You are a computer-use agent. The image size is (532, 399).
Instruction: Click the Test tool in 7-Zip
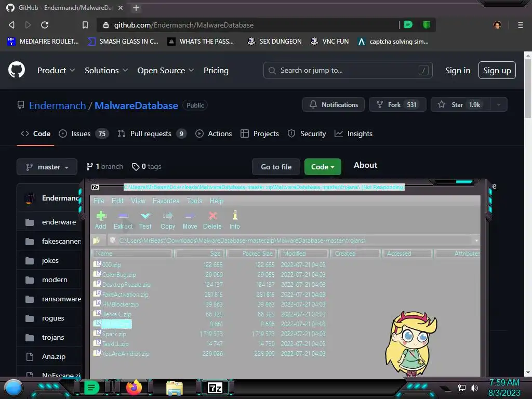click(145, 220)
